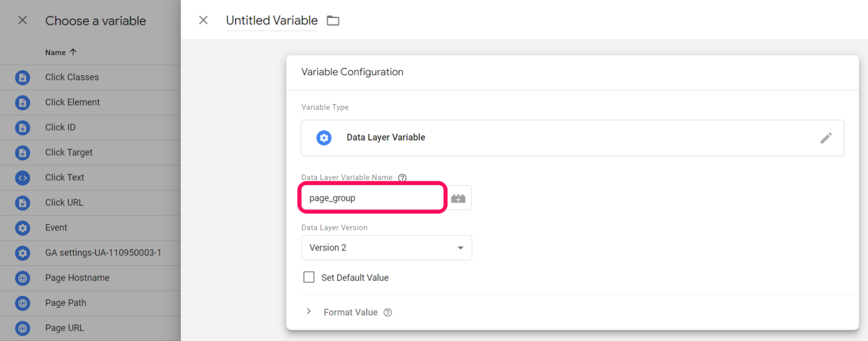Enable the Set Default Value checkbox
This screenshot has width=868, height=341.
(x=309, y=277)
